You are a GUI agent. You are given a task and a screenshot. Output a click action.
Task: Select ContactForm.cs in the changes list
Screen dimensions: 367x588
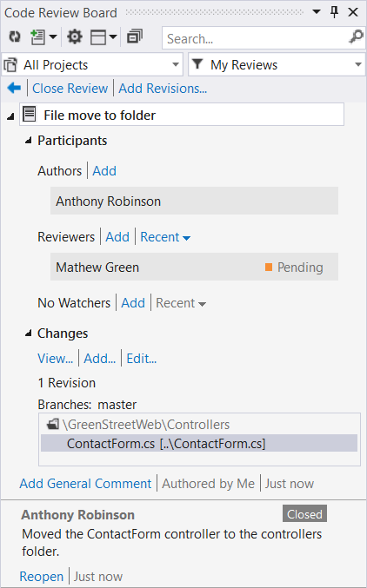point(199,444)
